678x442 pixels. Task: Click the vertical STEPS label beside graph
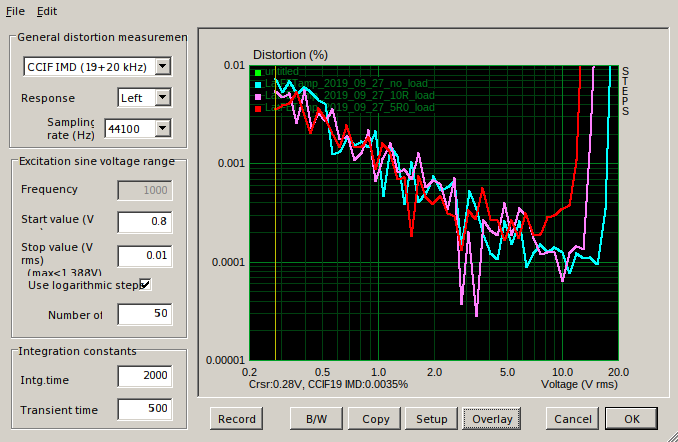click(625, 91)
